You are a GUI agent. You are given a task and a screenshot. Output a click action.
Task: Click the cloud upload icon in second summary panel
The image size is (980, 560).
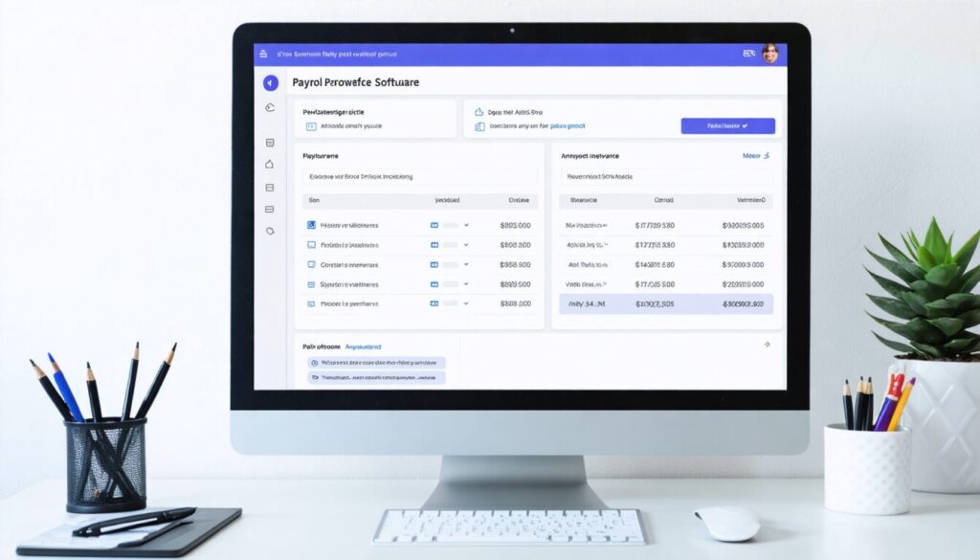479,112
